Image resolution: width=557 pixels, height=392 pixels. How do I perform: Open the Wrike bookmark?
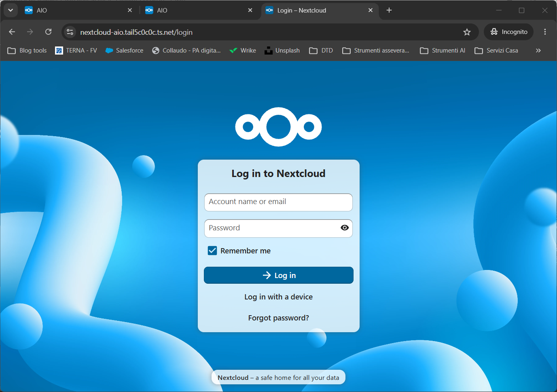pyautogui.click(x=243, y=51)
